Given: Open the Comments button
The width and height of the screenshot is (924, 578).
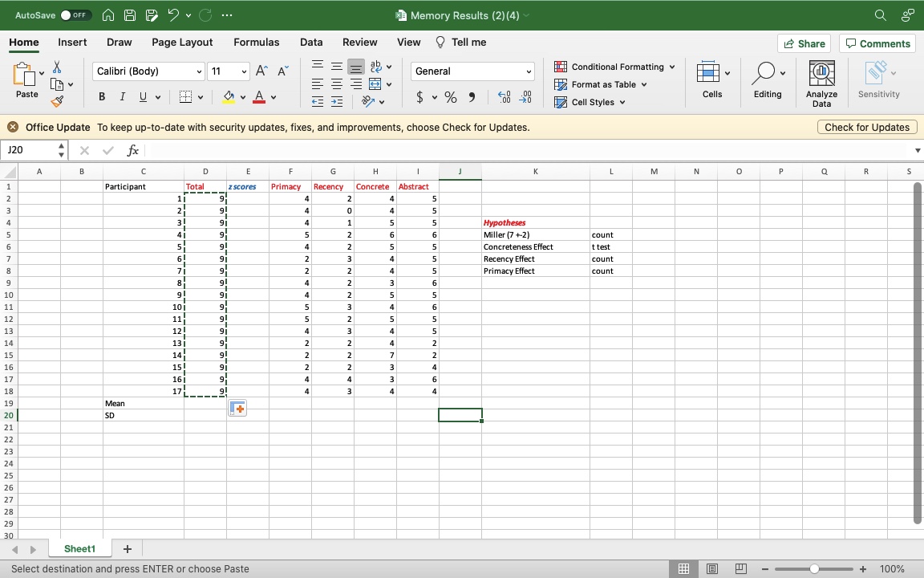Looking at the screenshot, I should (x=878, y=43).
